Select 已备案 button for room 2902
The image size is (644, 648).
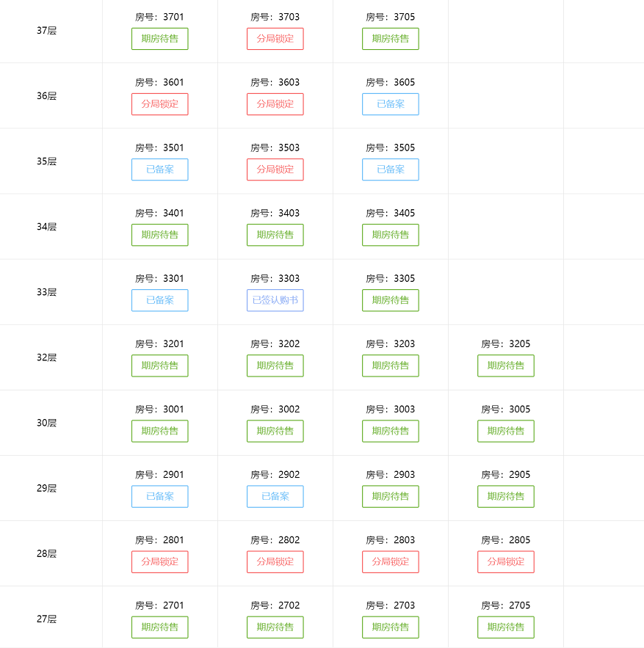coord(275,496)
